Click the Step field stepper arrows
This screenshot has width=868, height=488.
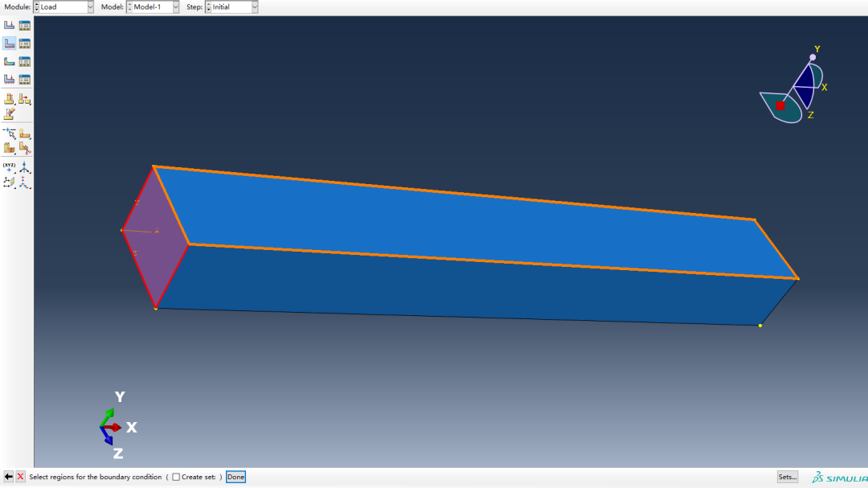pyautogui.click(x=208, y=7)
